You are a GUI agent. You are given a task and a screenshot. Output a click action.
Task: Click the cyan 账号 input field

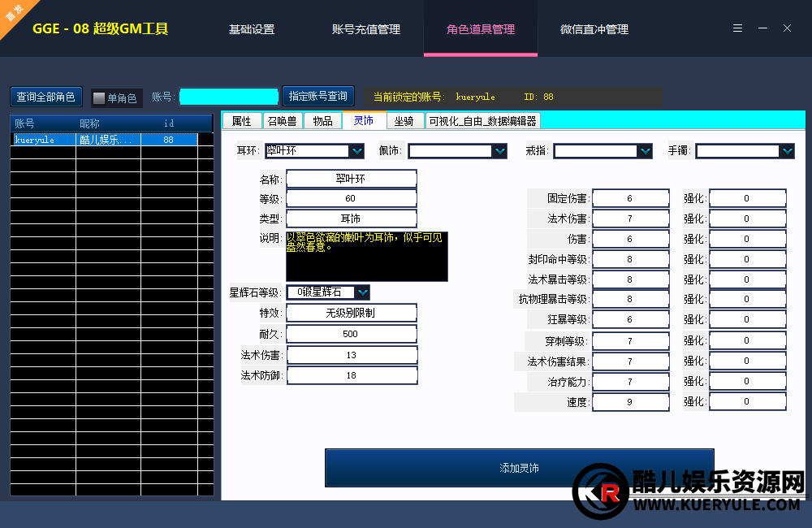click(x=228, y=97)
